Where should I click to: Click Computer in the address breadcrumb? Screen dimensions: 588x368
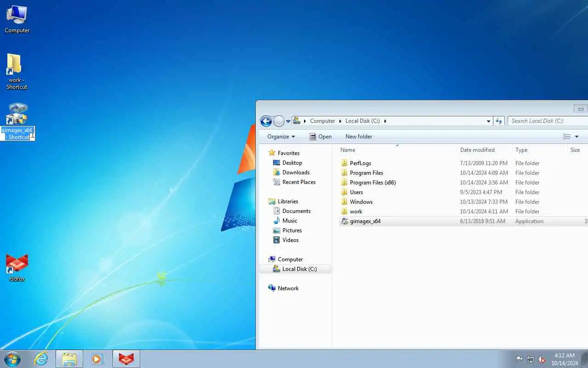click(x=322, y=121)
